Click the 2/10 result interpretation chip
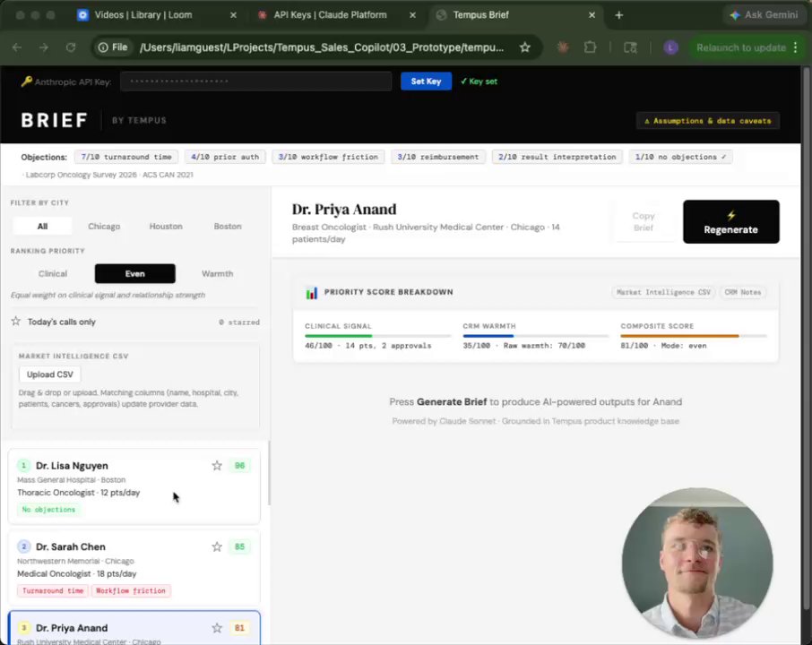812x645 pixels. tap(557, 157)
